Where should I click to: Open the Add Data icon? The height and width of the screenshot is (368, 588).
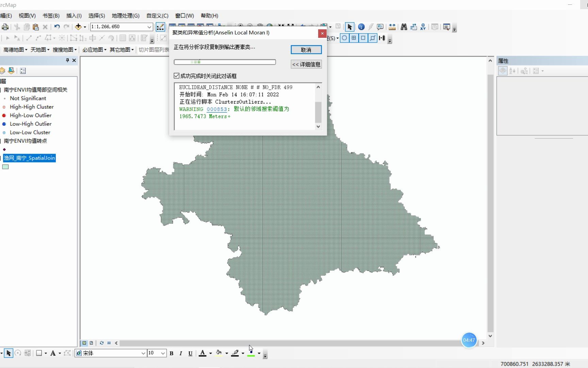click(x=79, y=27)
